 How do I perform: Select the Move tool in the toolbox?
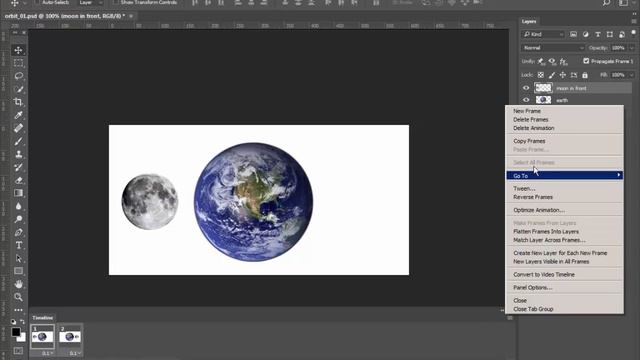tap(18, 50)
